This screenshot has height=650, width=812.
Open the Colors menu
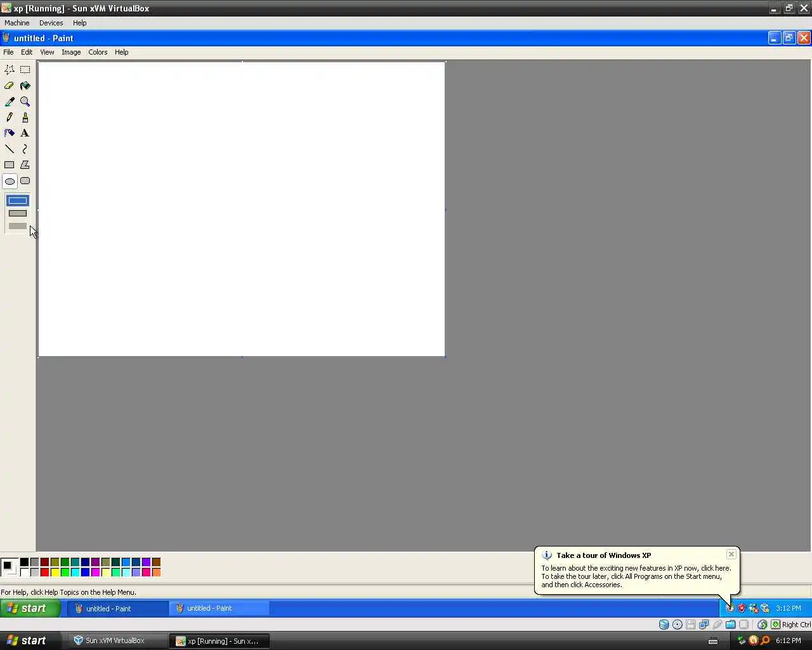98,52
